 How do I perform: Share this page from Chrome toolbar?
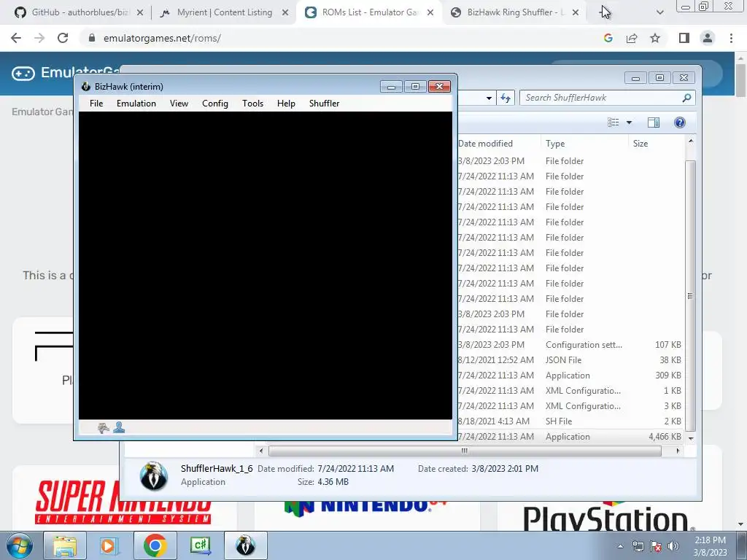coord(632,38)
